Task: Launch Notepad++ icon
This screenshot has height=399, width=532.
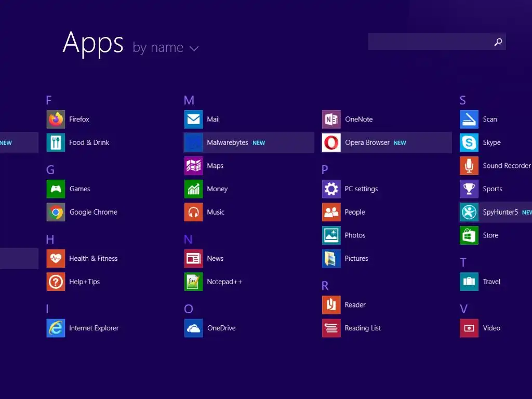Action: click(193, 282)
